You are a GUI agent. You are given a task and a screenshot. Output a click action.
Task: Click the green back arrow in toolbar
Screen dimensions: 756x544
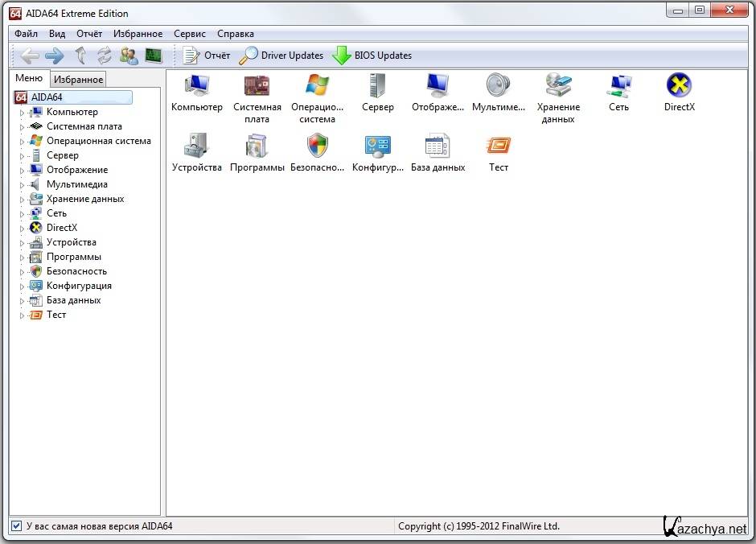[31, 56]
